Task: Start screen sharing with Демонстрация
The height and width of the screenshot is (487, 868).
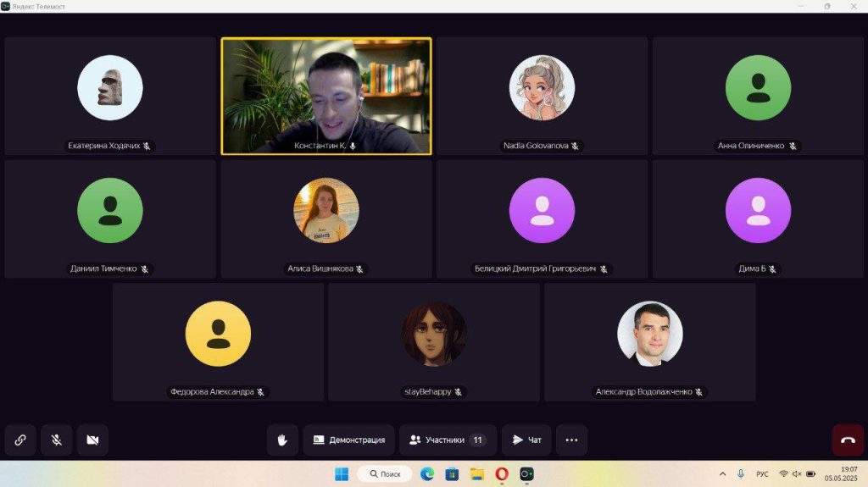Action: pyautogui.click(x=348, y=440)
